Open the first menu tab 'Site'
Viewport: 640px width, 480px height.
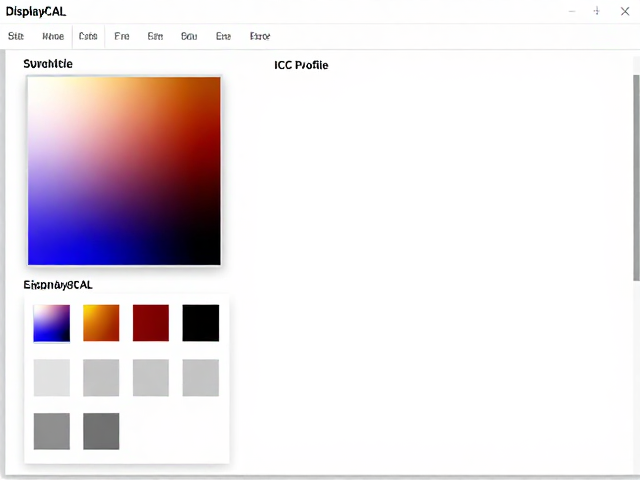point(16,36)
